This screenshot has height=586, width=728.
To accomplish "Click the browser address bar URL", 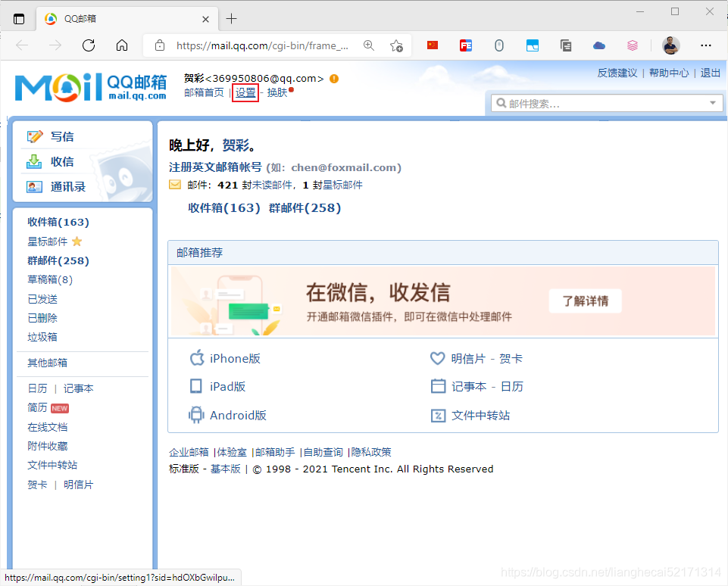I will [262, 45].
